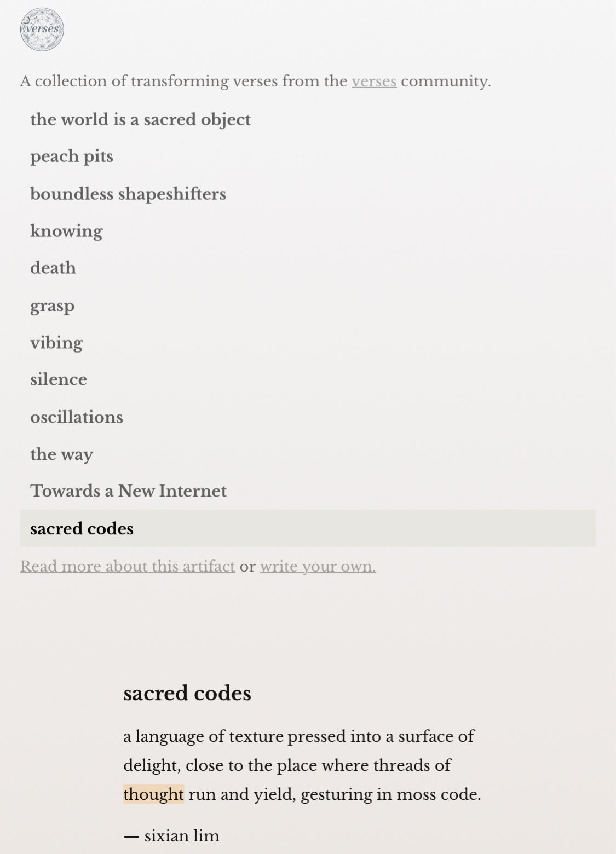616x854 pixels.
Task: Open the 'vibing' verse
Action: [56, 343]
